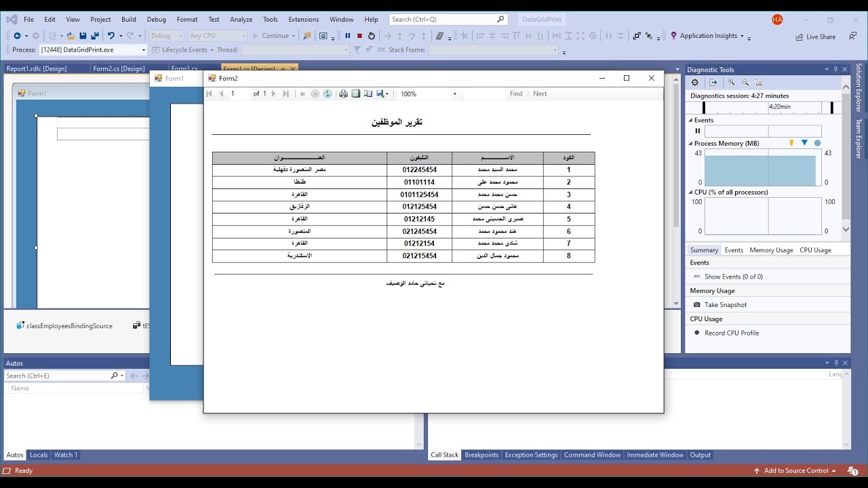Screen dimensions: 868x488
Task: Click the Application Insights lightbulb icon
Action: [673, 36]
